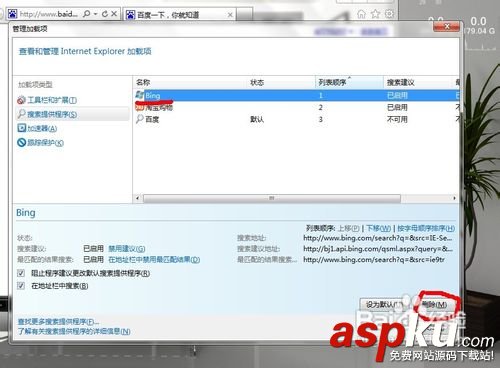Click 按字母顺序排序(H) link
Screen dimensions: 500x368
pos(426,228)
